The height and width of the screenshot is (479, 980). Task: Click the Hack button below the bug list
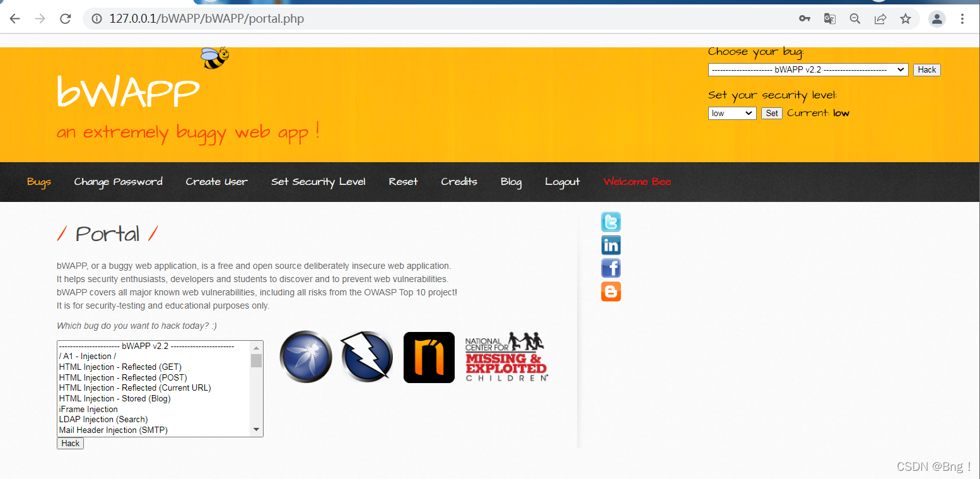(x=71, y=444)
